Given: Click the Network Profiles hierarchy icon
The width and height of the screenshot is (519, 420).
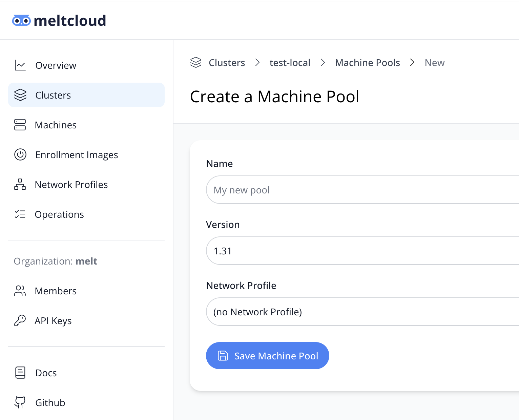Looking at the screenshot, I should click(20, 184).
